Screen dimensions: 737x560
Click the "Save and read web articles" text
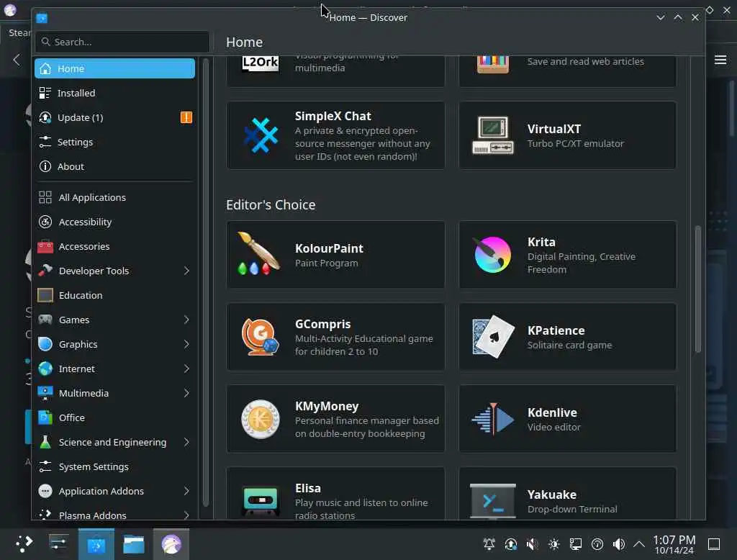[586, 62]
